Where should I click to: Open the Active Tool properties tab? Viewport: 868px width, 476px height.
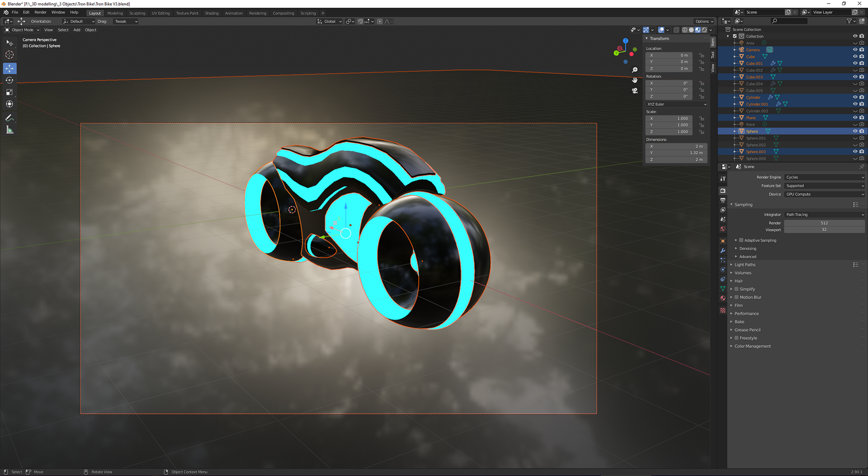[723, 179]
